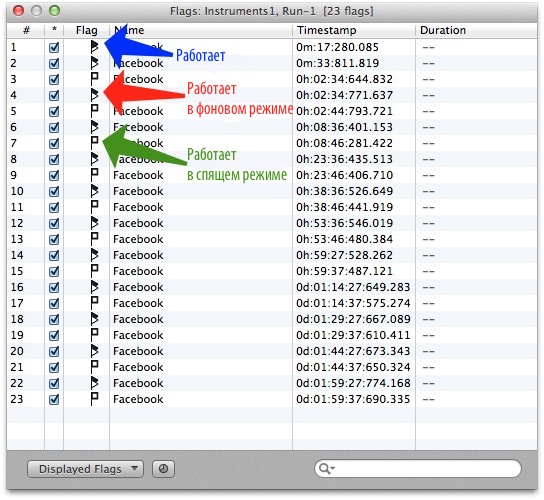
Task: Click the Facebook name in row 20
Action: (x=138, y=351)
